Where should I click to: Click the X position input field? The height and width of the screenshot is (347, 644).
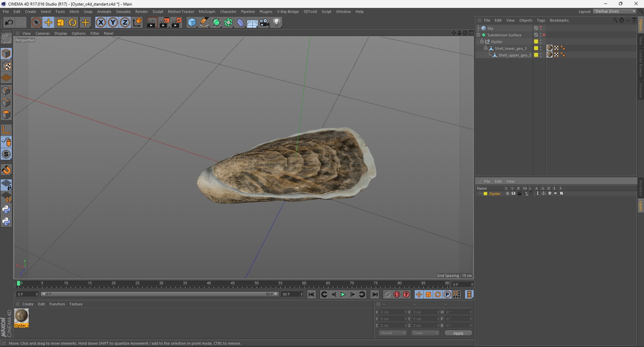(393, 312)
